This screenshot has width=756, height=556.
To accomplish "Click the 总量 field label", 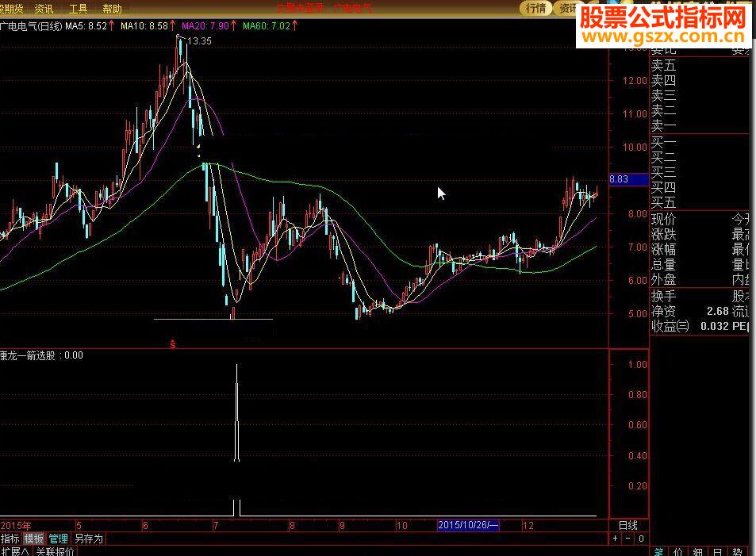I will (x=663, y=265).
